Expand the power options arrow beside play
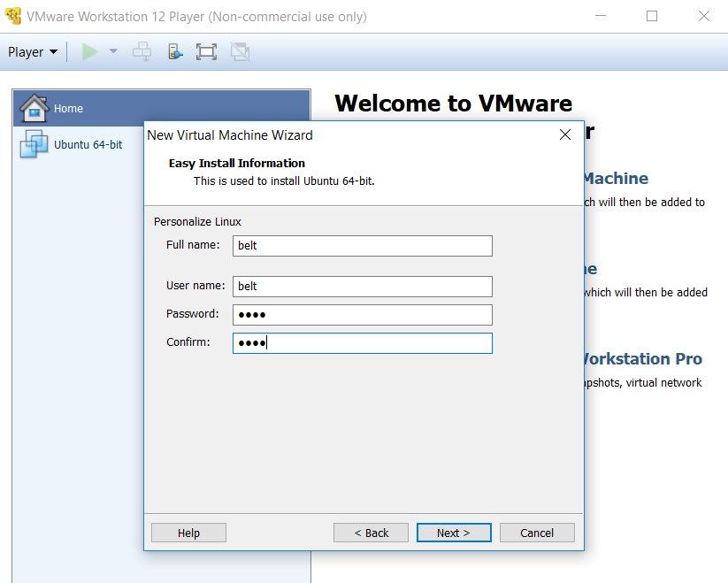Image resolution: width=728 pixels, height=583 pixels. pos(113,51)
